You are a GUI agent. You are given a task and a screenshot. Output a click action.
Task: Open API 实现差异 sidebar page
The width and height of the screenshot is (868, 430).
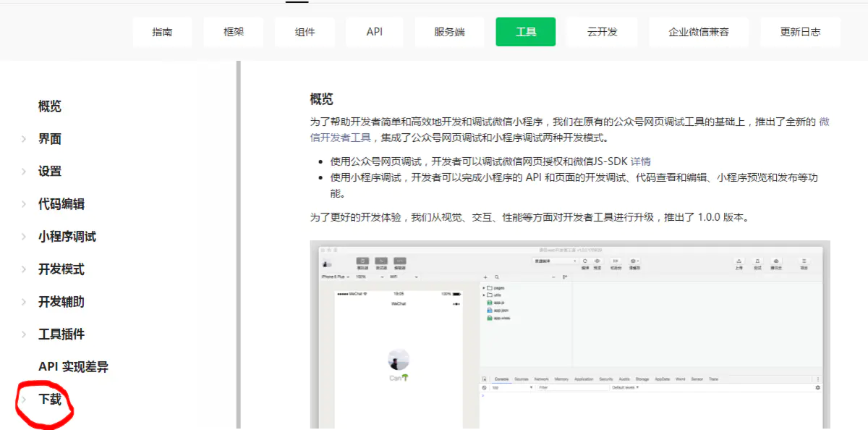(73, 367)
